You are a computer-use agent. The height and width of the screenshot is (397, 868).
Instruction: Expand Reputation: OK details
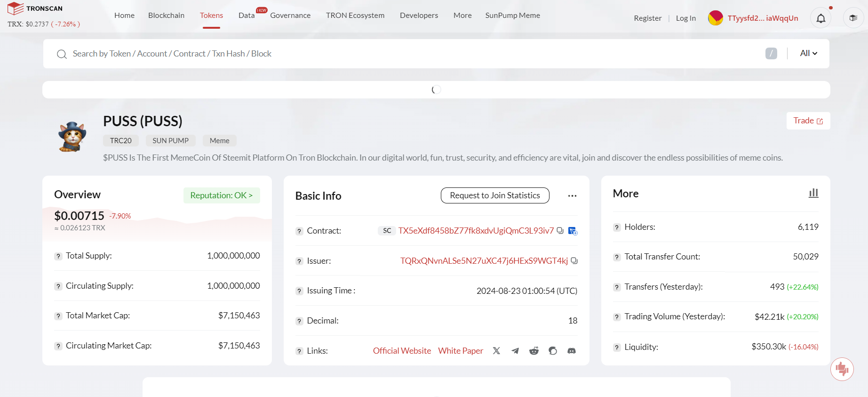[x=222, y=195]
